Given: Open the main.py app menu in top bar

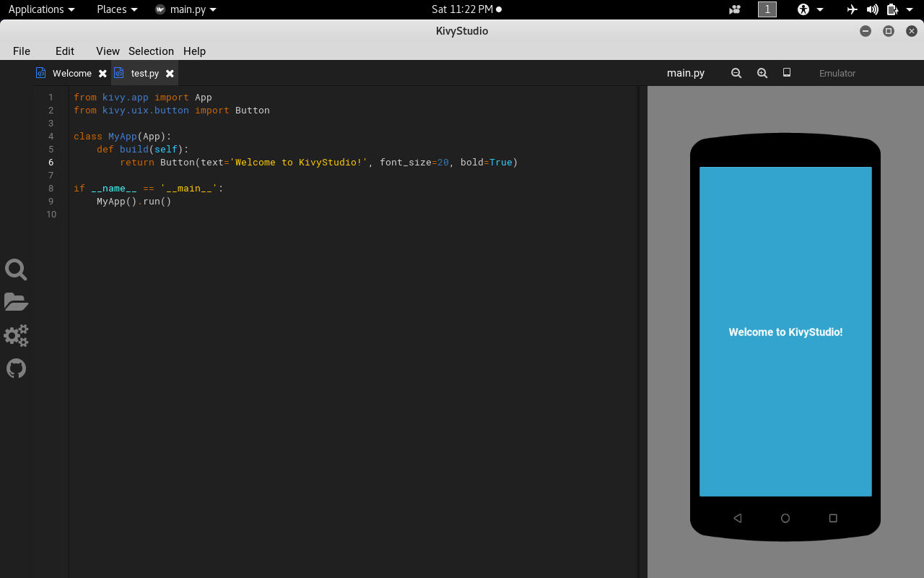Looking at the screenshot, I should tap(186, 9).
